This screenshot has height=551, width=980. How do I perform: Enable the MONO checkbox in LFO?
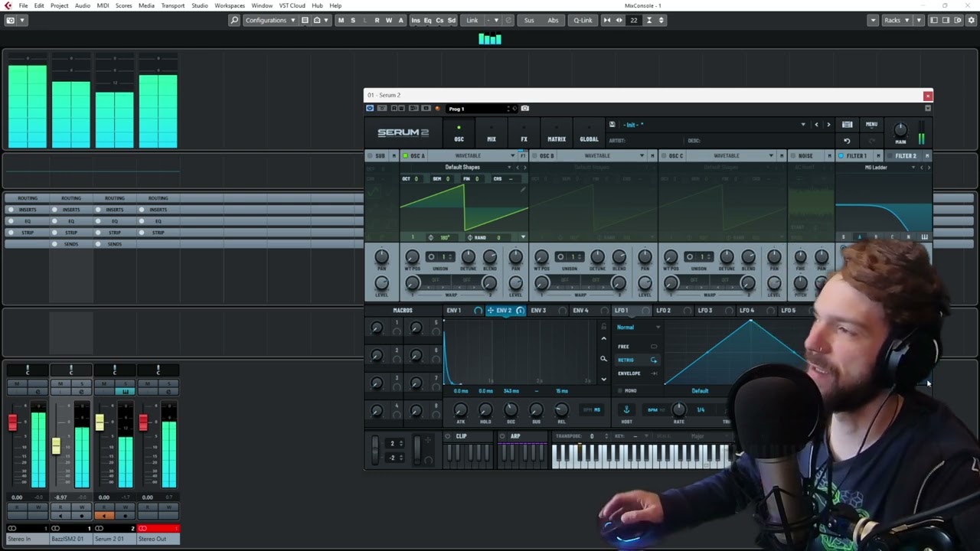pyautogui.click(x=620, y=391)
